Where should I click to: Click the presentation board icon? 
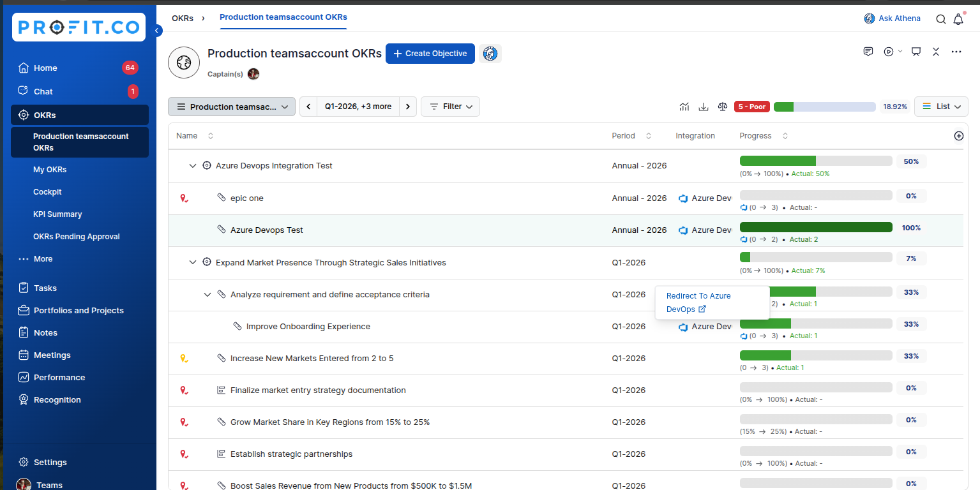[x=916, y=52]
